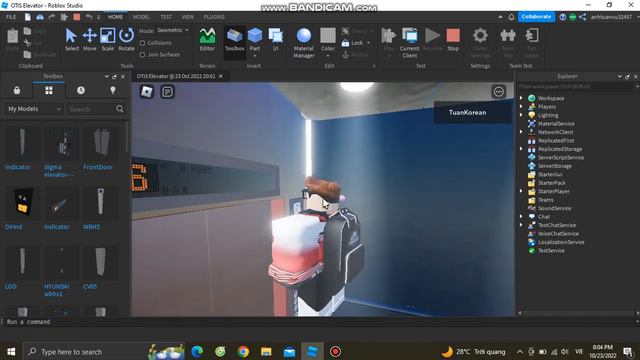Expand the TextChatService node
This screenshot has width=640, height=360.
(x=521, y=225)
